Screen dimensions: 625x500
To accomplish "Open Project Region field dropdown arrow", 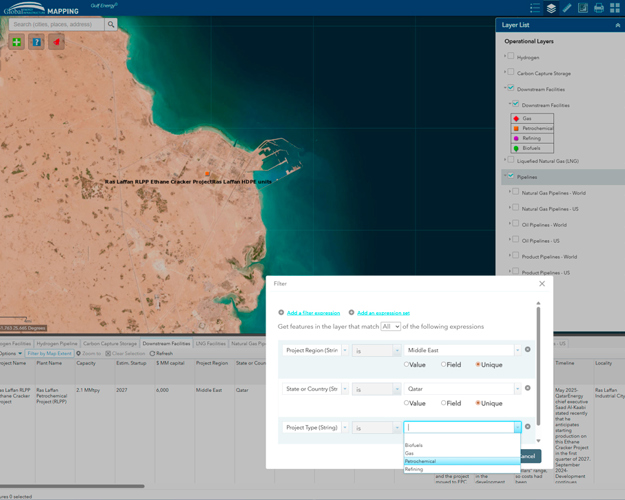I will pos(345,350).
